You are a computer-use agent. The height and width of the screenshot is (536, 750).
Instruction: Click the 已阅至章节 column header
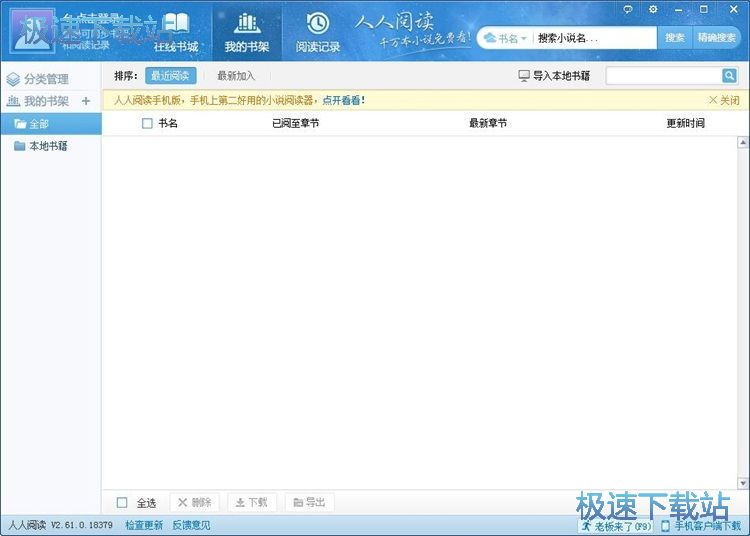pyautogui.click(x=296, y=123)
